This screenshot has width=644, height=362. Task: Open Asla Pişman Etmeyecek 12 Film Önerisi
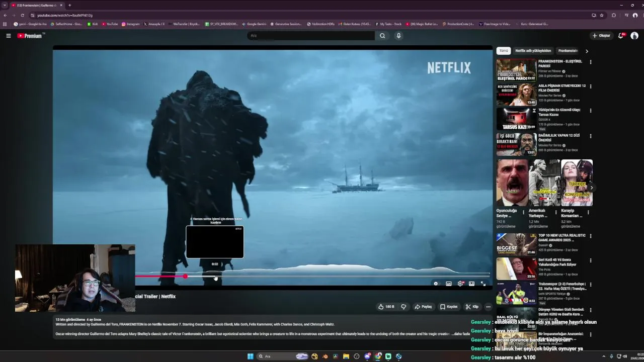(x=562, y=88)
